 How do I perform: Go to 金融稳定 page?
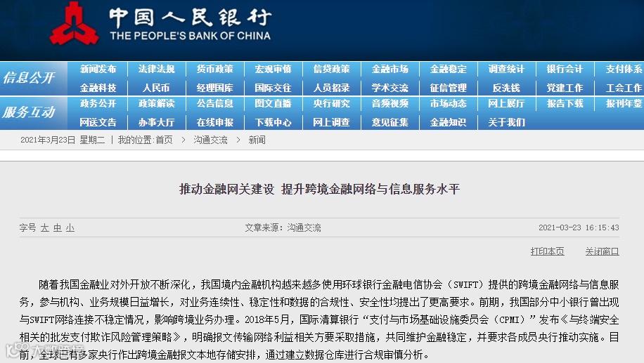coord(448,69)
